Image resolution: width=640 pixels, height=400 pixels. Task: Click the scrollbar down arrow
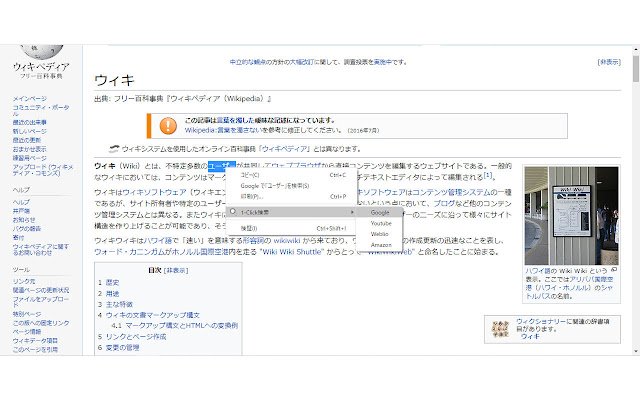636,351
